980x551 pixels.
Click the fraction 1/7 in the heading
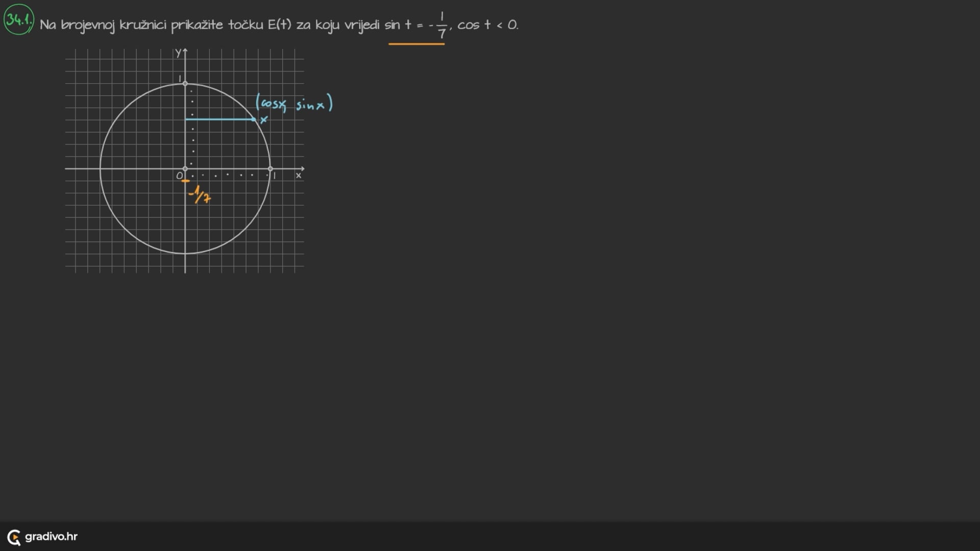(442, 26)
